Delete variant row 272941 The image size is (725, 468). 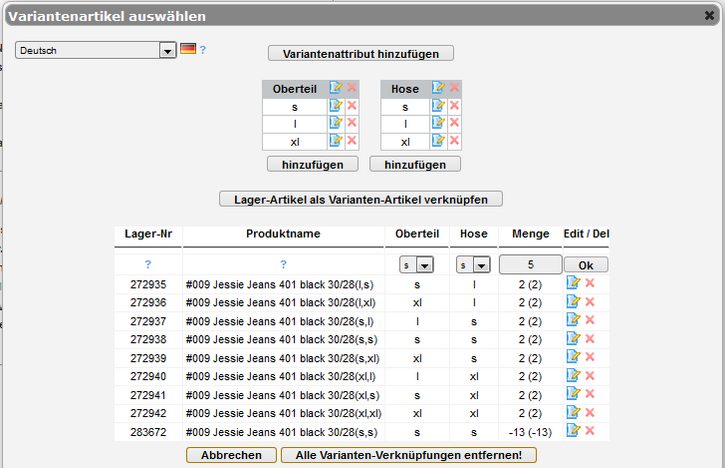pos(590,394)
